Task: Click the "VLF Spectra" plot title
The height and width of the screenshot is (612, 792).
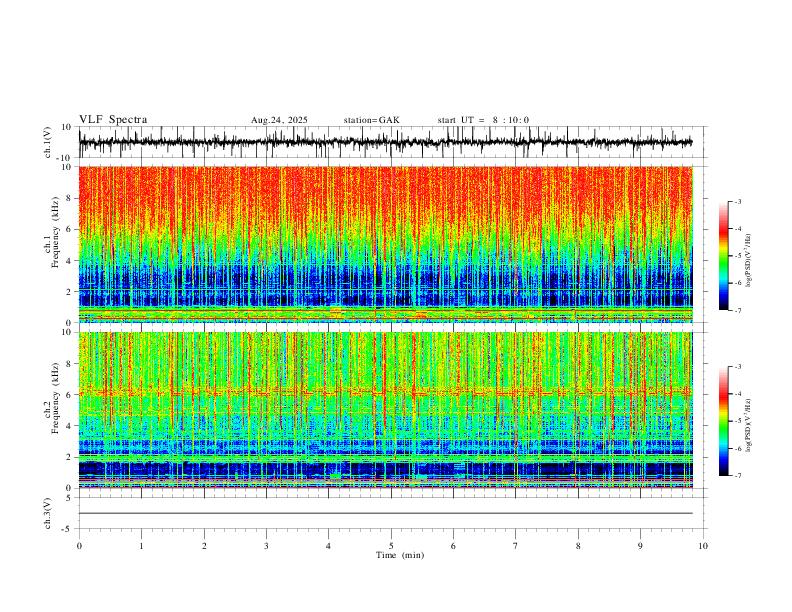Action: pos(113,120)
